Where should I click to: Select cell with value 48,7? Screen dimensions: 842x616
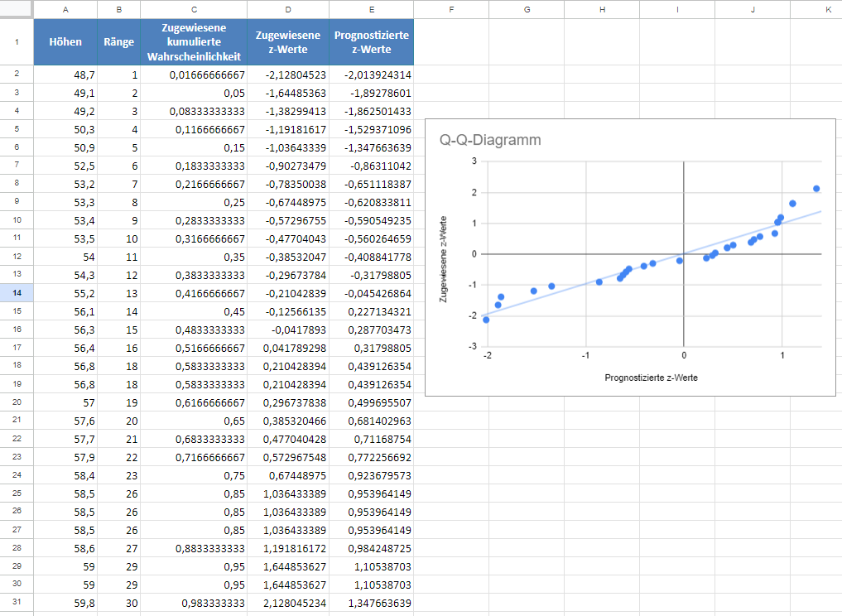coord(65,75)
